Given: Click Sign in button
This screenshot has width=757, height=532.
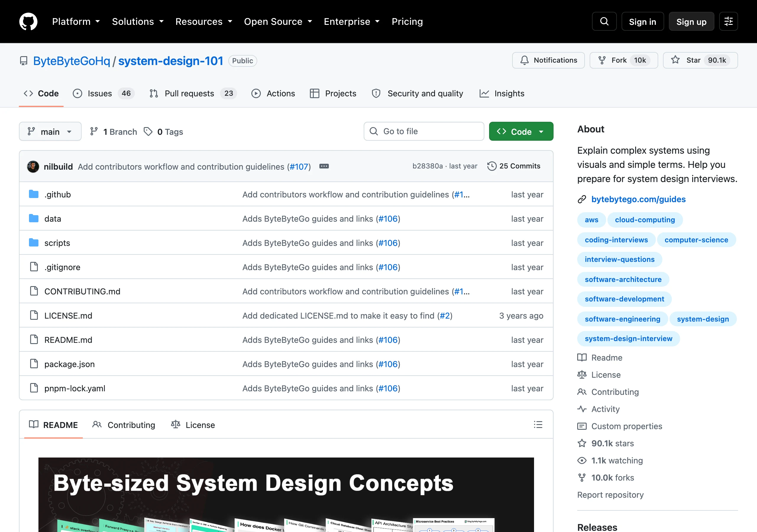Looking at the screenshot, I should click(x=643, y=21).
